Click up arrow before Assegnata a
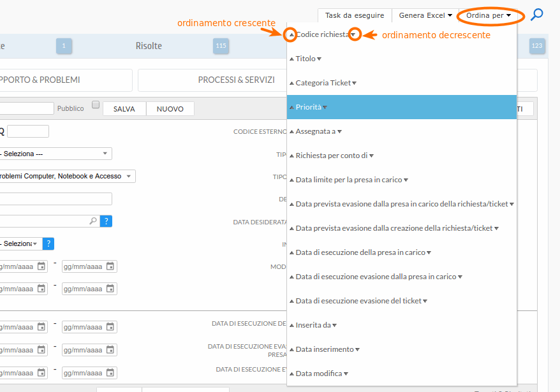Image resolution: width=560 pixels, height=392 pixels. click(x=291, y=132)
